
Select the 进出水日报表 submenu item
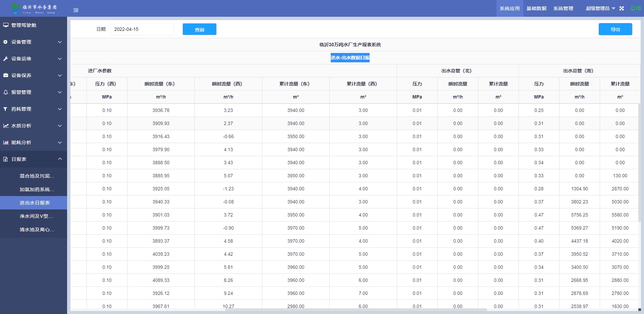pos(34,203)
